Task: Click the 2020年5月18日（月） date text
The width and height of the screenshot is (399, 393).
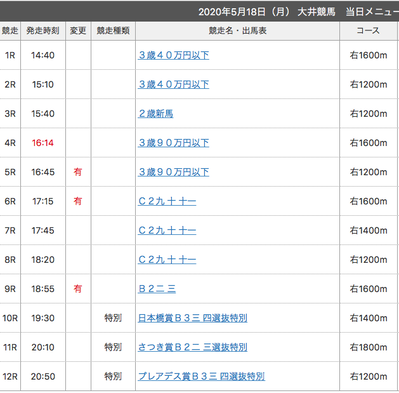Action: [244, 12]
